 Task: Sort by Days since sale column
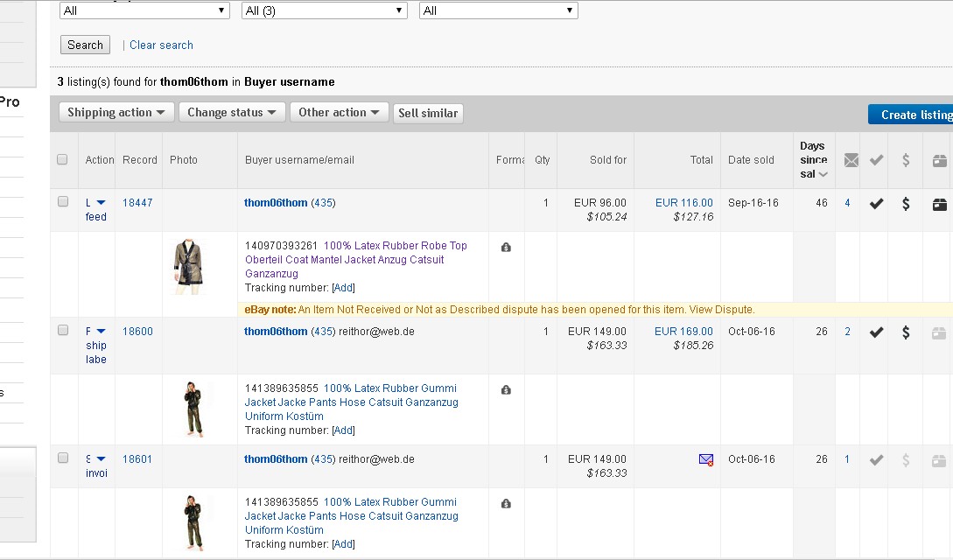pos(813,160)
